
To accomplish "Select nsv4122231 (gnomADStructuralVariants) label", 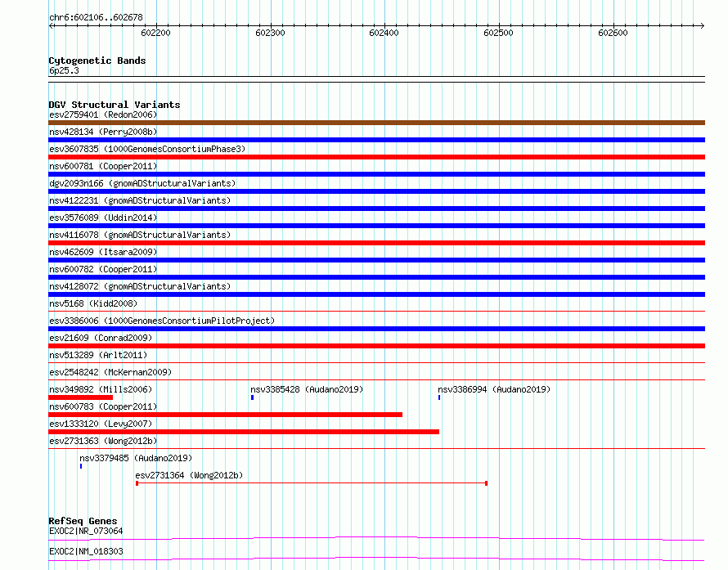I will 140,200.
